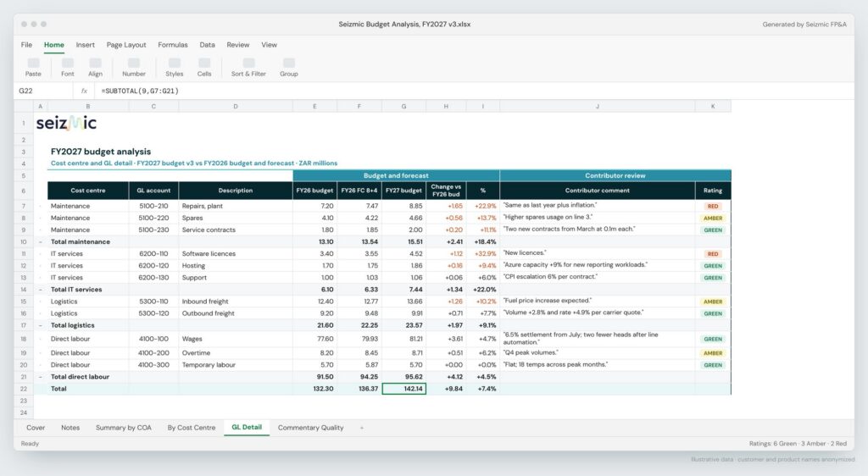
Task: Select the Home ribbon tab
Action: click(54, 45)
